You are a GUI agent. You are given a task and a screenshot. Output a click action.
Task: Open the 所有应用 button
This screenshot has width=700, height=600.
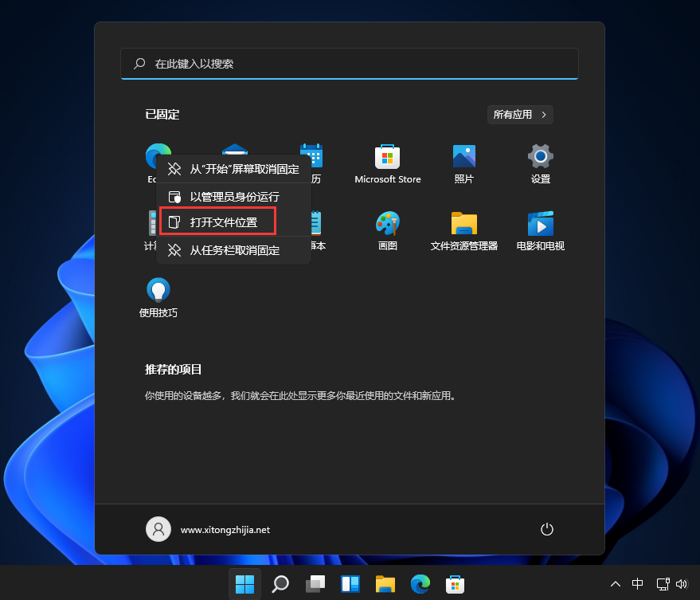(x=520, y=114)
